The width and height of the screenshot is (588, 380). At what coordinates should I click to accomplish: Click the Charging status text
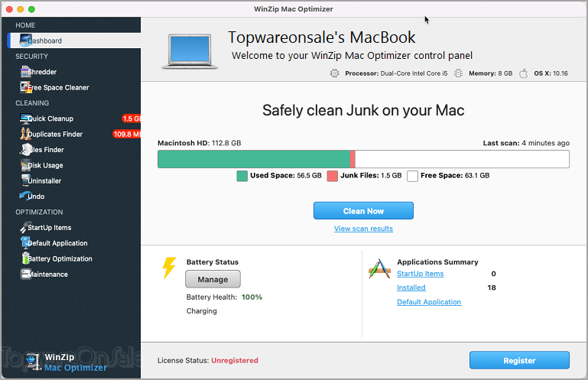pyautogui.click(x=201, y=311)
